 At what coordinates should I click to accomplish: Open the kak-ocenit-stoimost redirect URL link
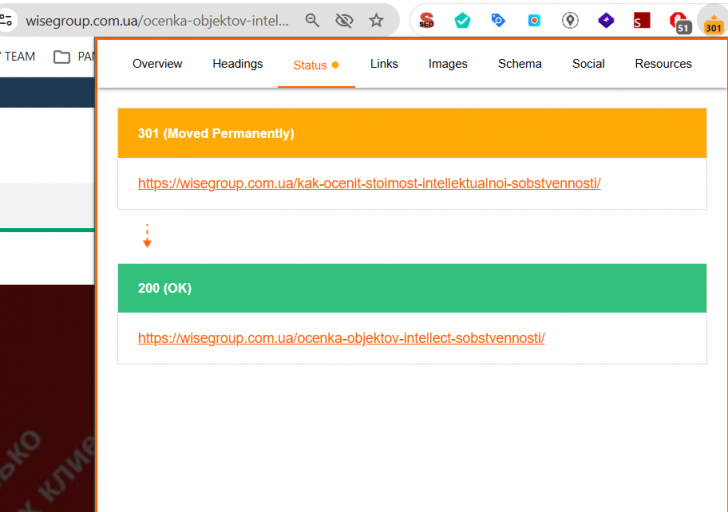pos(369,183)
